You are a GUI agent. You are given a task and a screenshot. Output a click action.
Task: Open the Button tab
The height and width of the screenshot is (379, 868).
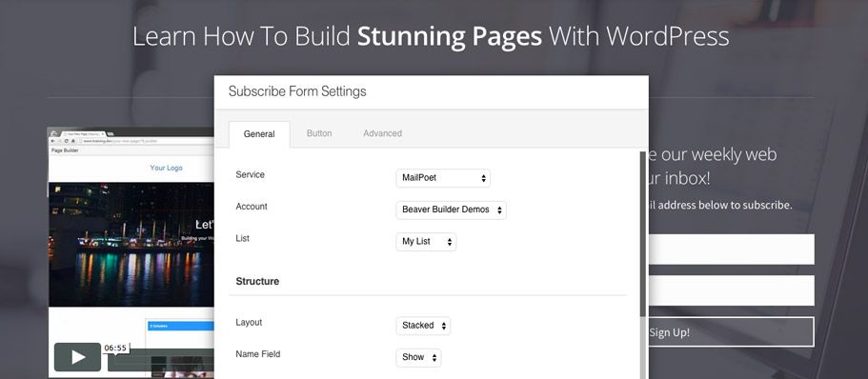coord(319,133)
